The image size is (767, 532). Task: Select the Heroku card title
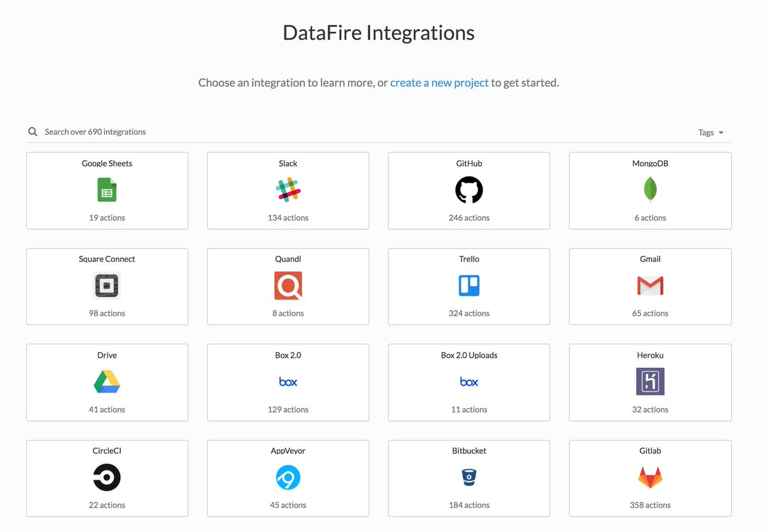[x=650, y=355]
